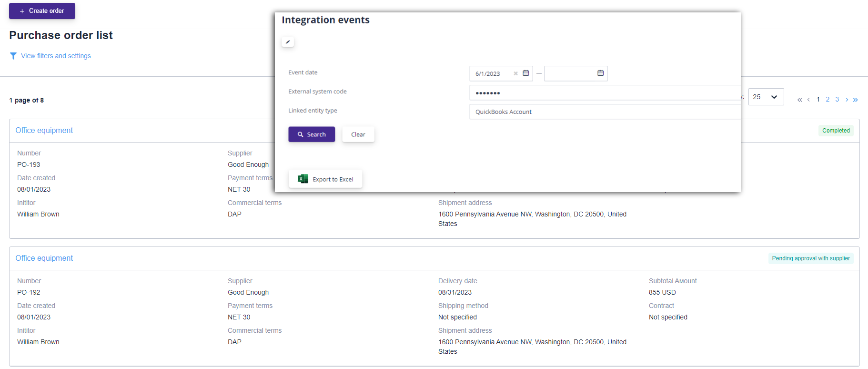
Task: Open calendar picker for start event date
Action: 526,73
